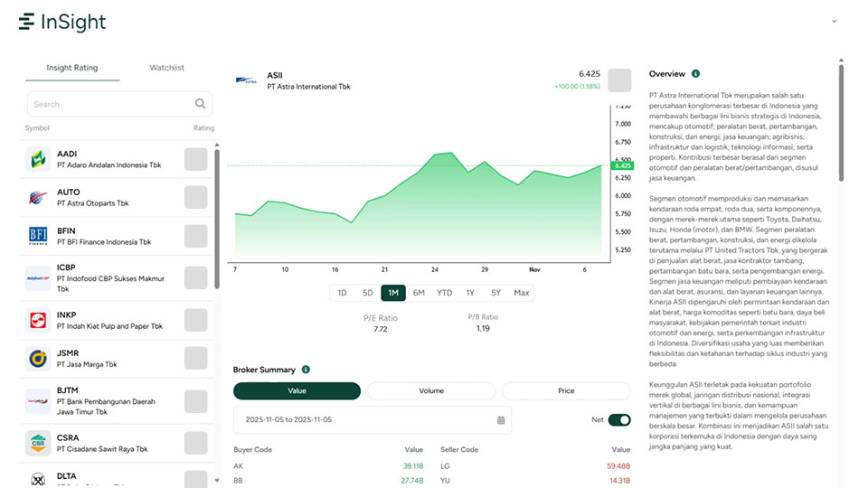This screenshot has width=868, height=488.
Task: Click the InSight logo icon
Action: coord(27,22)
